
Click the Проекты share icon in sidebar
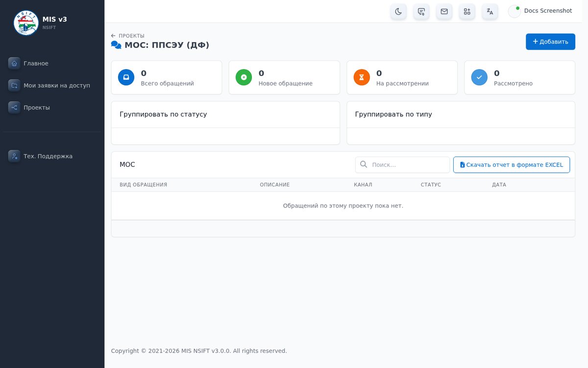[x=14, y=107]
